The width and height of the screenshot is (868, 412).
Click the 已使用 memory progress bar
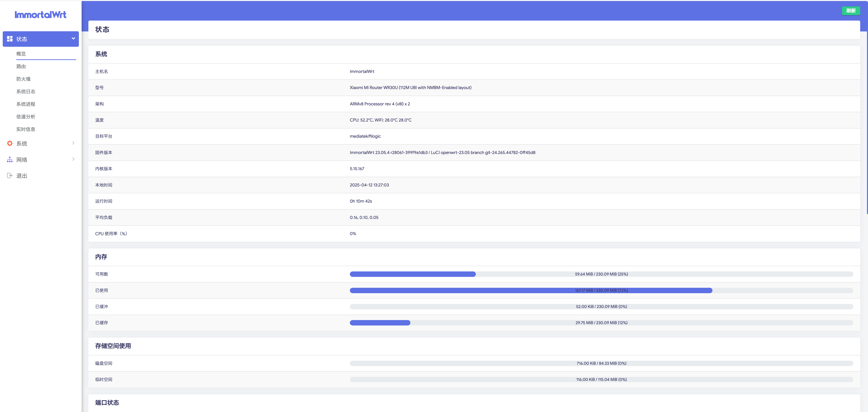point(601,290)
